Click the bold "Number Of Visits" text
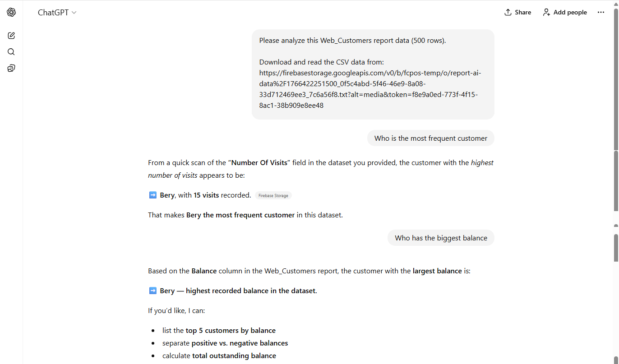The width and height of the screenshot is (619, 364). (x=259, y=163)
